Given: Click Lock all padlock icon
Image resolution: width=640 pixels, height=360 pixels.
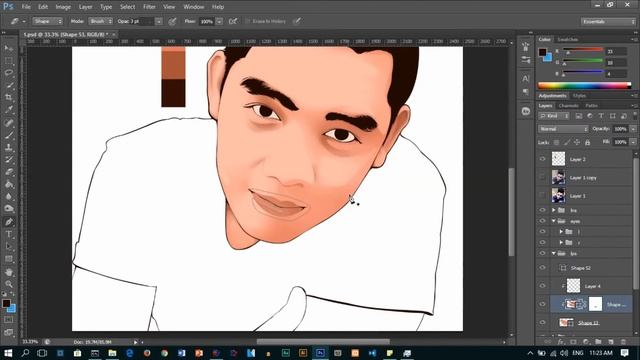Looking at the screenshot, I should pos(587,142).
